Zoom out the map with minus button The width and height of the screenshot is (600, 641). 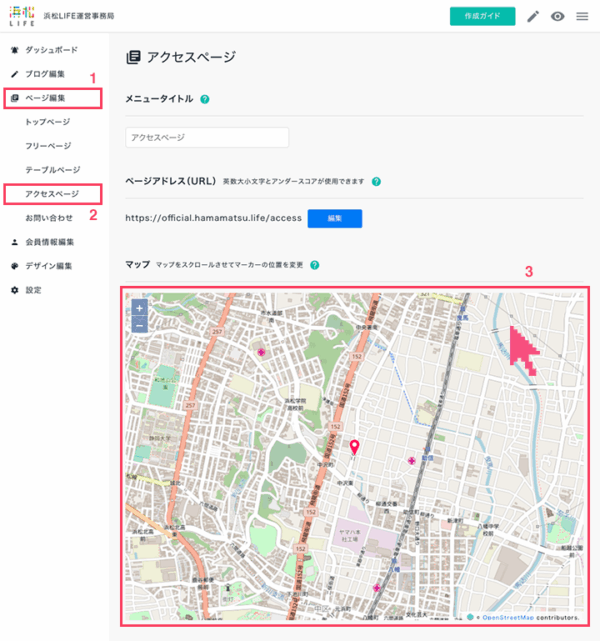point(139,325)
